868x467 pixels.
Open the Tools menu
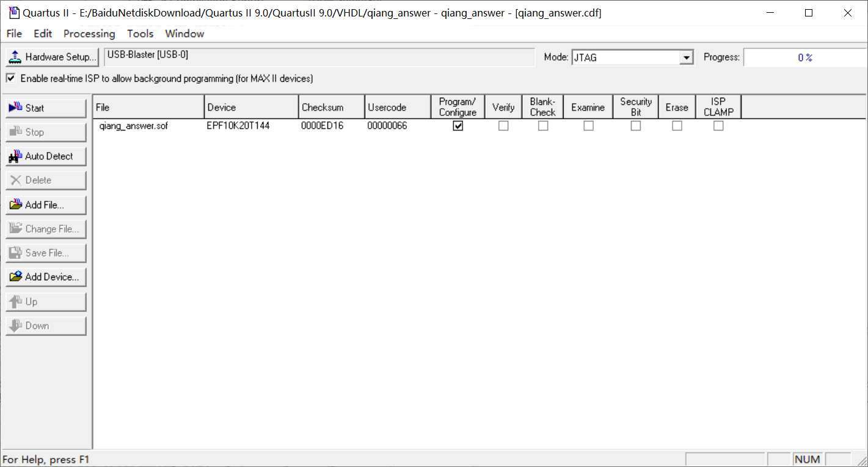point(140,34)
